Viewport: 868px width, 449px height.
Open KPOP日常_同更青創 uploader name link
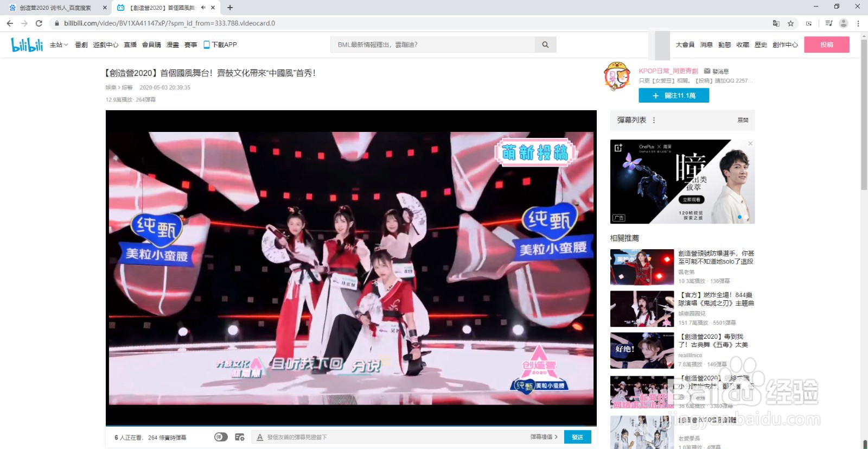(668, 71)
